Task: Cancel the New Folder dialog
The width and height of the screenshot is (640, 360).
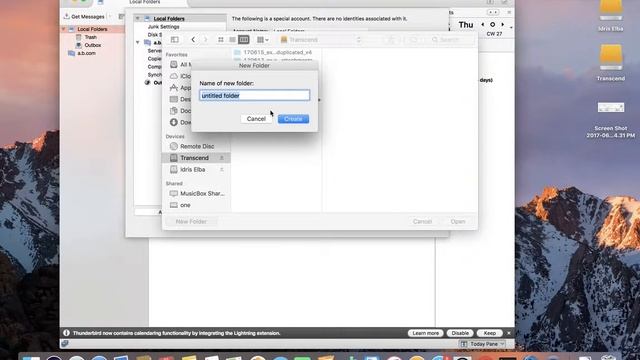Action: 256,119
